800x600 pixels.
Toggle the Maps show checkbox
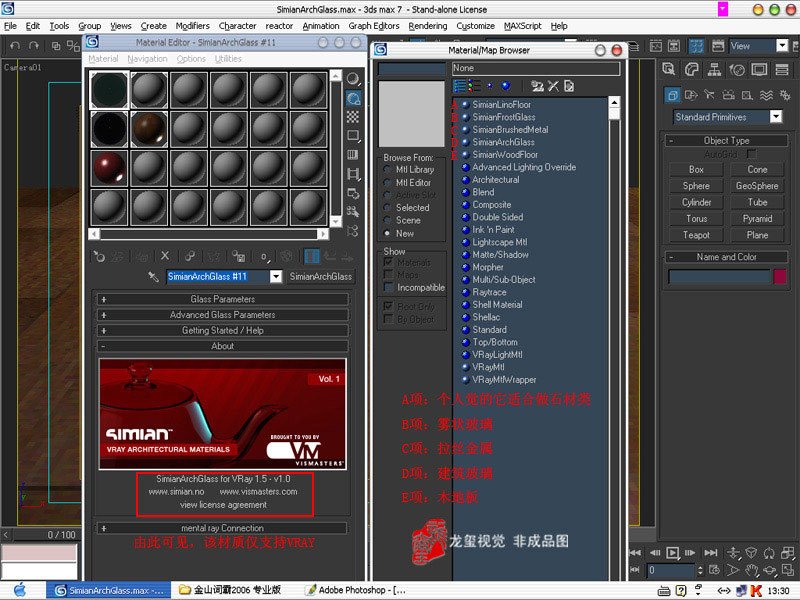(388, 275)
